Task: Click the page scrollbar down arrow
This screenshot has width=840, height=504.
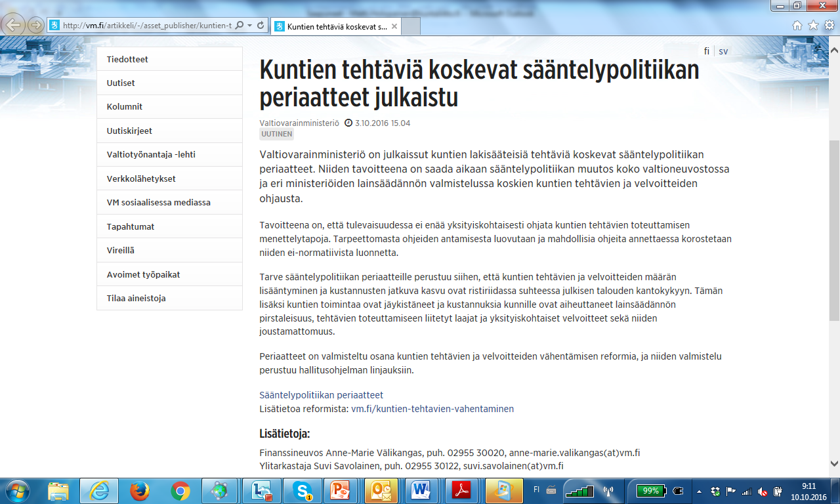Action: (834, 463)
